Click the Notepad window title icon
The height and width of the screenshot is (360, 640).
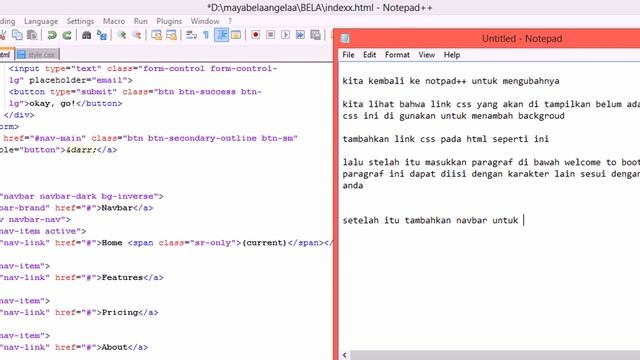[x=345, y=38]
